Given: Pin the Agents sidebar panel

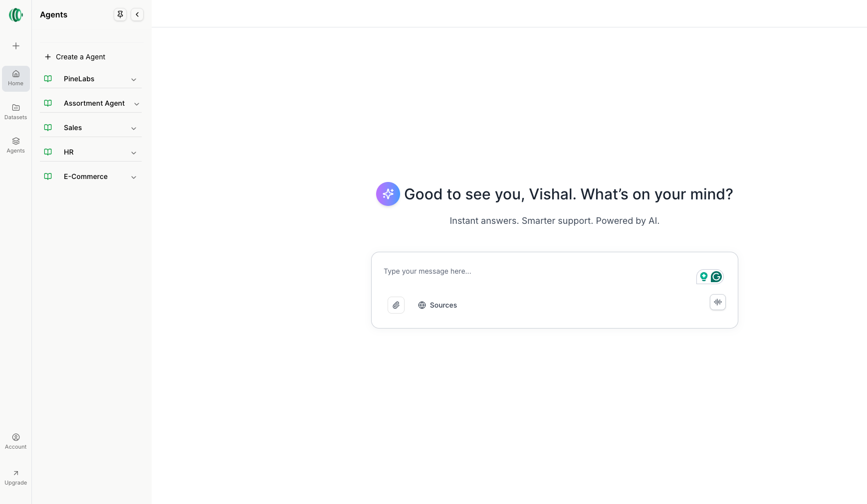Looking at the screenshot, I should (x=120, y=14).
